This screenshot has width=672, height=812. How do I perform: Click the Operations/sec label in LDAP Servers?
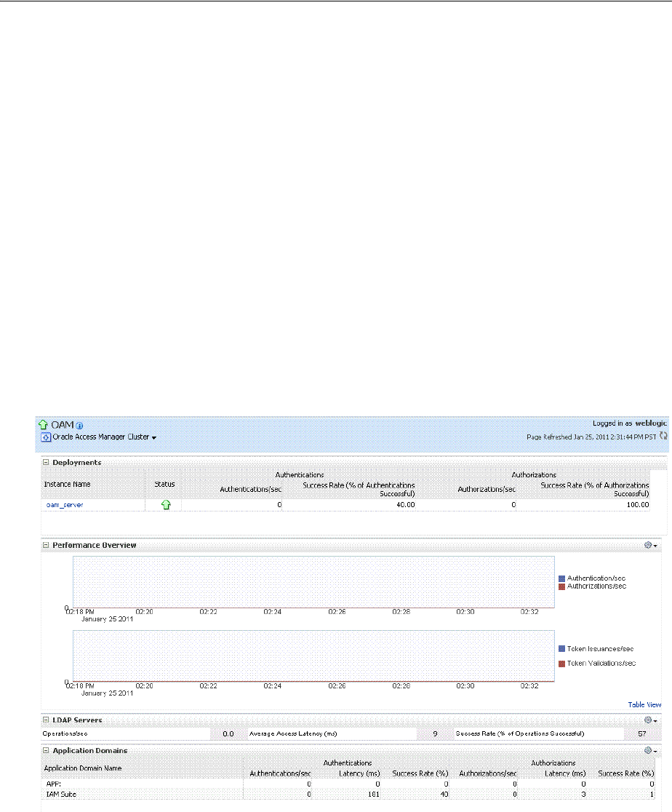point(65,734)
